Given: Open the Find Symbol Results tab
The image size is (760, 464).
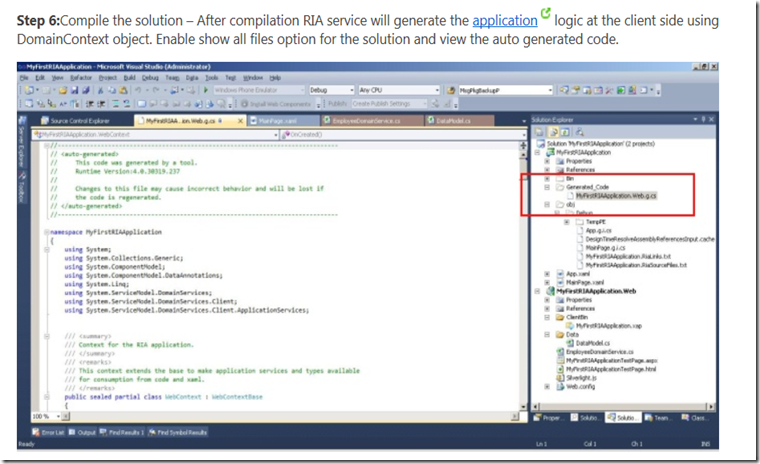Looking at the screenshot, I should (177, 432).
